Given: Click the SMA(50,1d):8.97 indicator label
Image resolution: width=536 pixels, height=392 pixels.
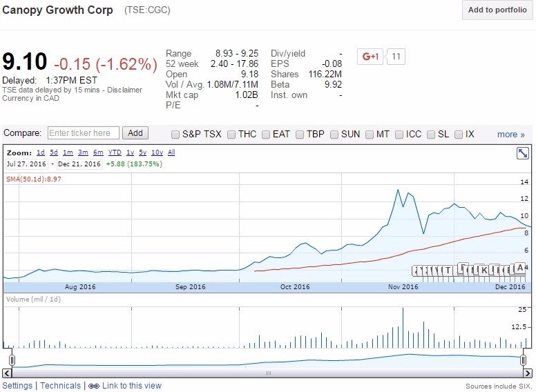Looking at the screenshot, I should (x=33, y=179).
